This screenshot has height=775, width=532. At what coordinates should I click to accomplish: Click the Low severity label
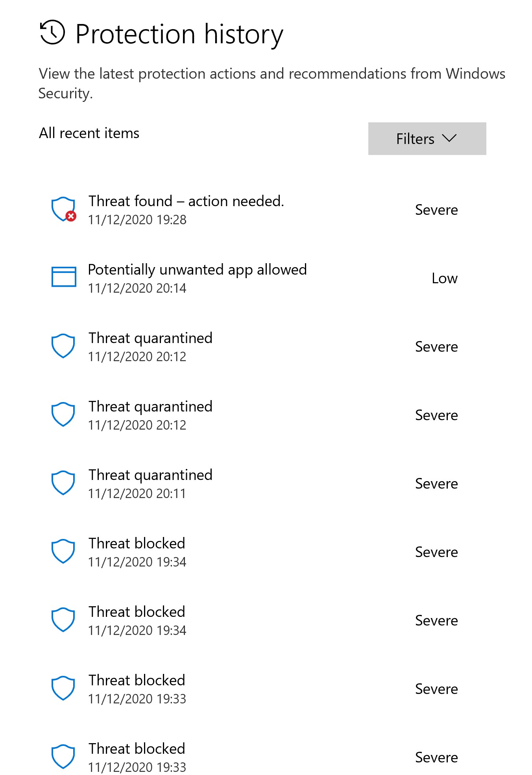444,278
